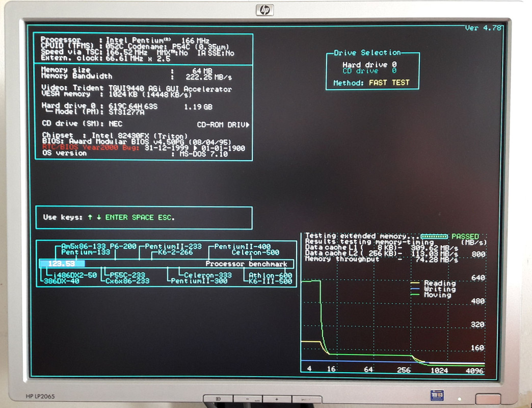The image size is (532, 408).
Task: Click the 386DX-40 benchmark marker
Action: click(62, 281)
